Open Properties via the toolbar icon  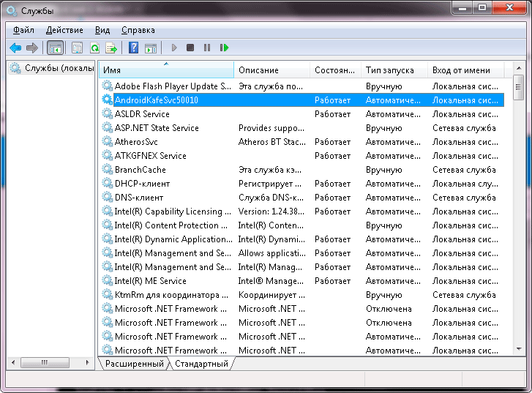(77, 48)
